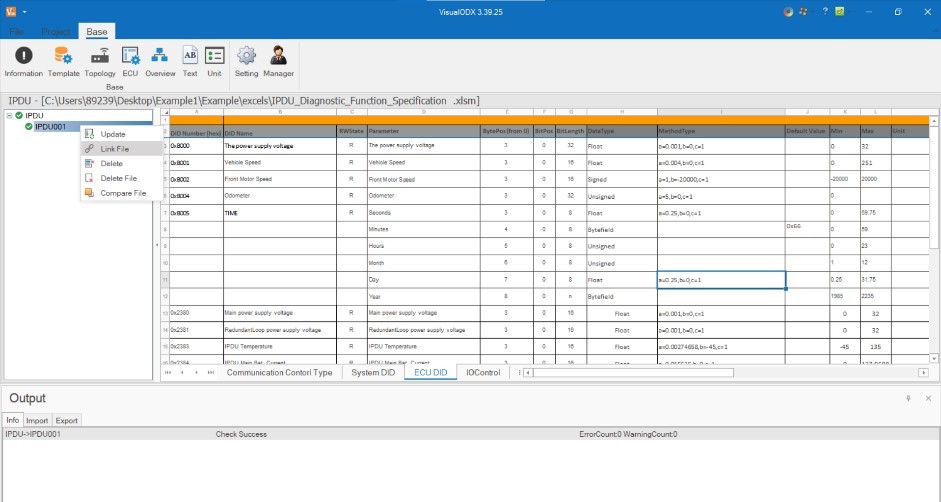Click green check status icon beside IPDU root

[x=19, y=115]
